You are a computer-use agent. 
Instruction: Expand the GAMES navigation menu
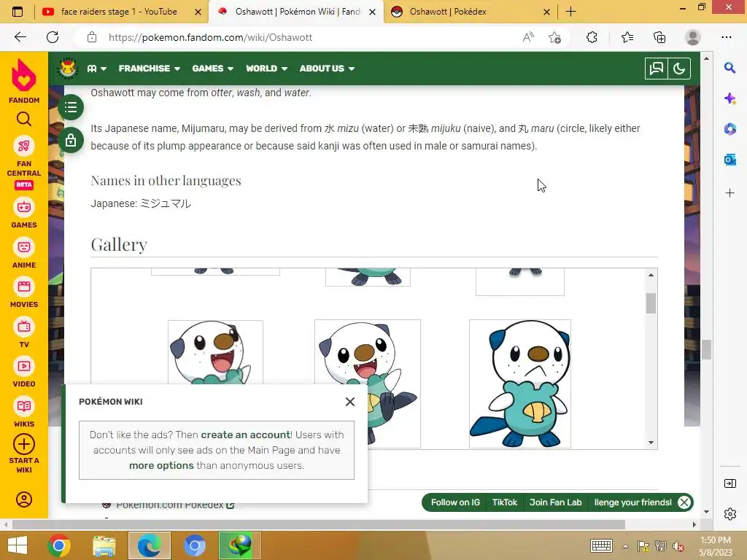coord(212,69)
